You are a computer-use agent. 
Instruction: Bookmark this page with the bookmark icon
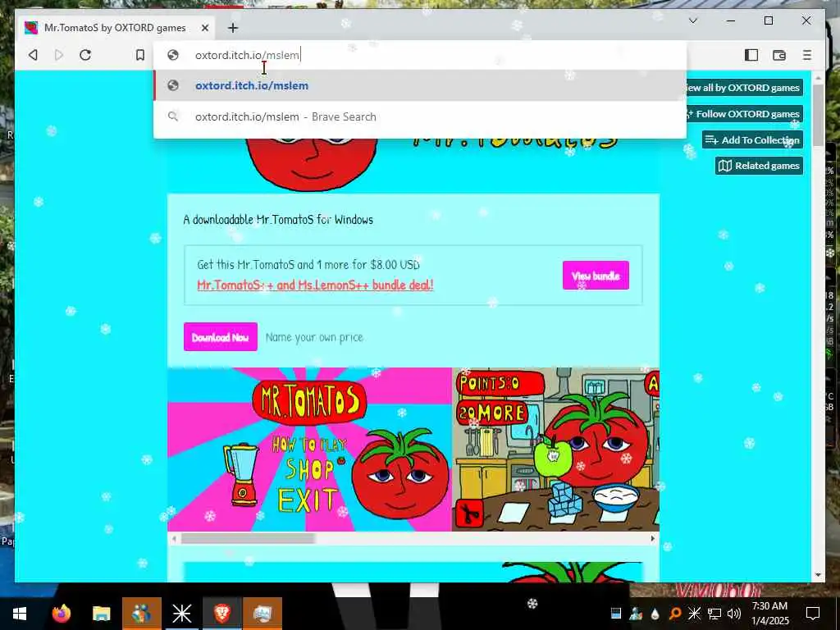[139, 55]
